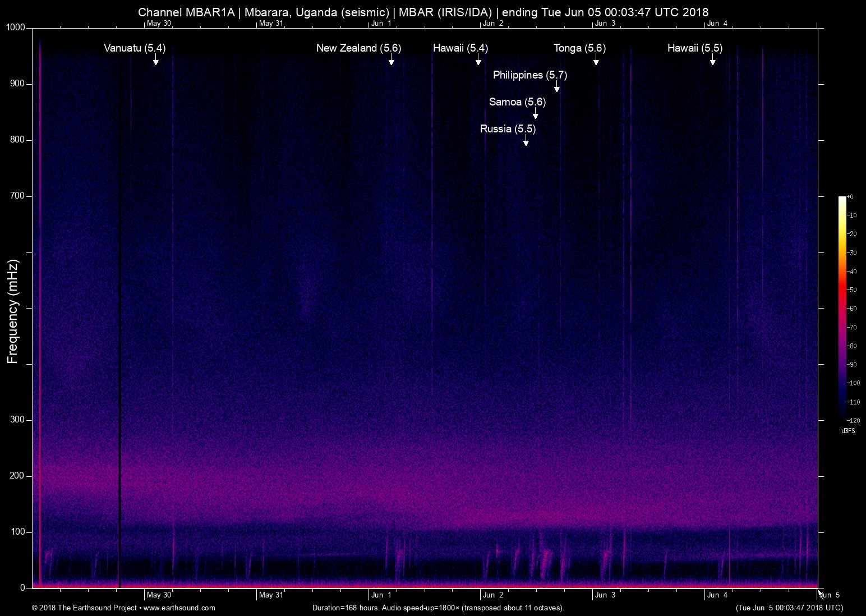Image resolution: width=866 pixels, height=616 pixels.
Task: Select the Jun 5 label on the time axis
Action: tap(830, 595)
